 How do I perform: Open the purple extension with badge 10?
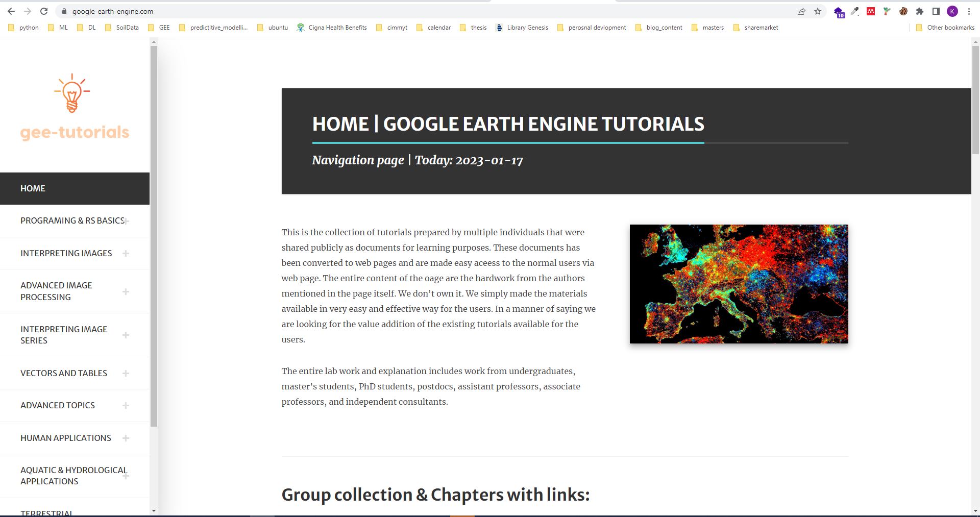839,12
